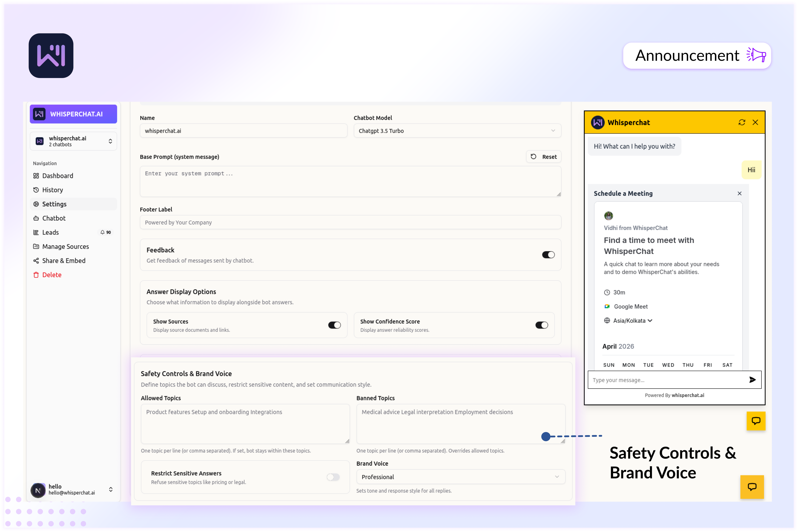Click the 'Hi! What can I help you with?' message

(634, 147)
